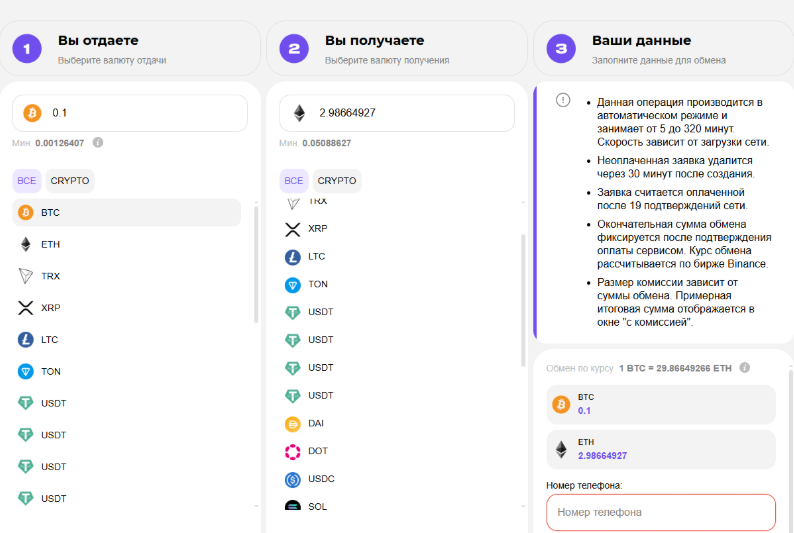This screenshot has height=533, width=794.
Task: Select ETH in the give currency list
Action: (x=50, y=244)
